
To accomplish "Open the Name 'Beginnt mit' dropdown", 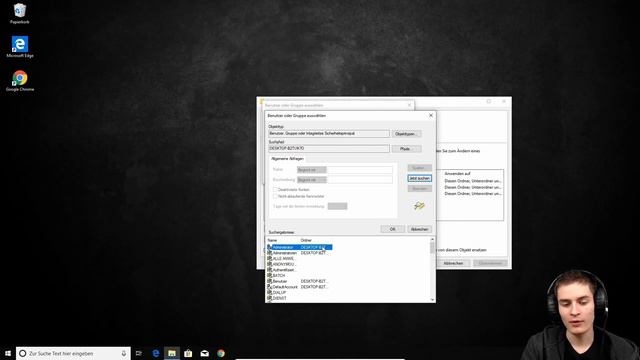I will click(x=311, y=170).
